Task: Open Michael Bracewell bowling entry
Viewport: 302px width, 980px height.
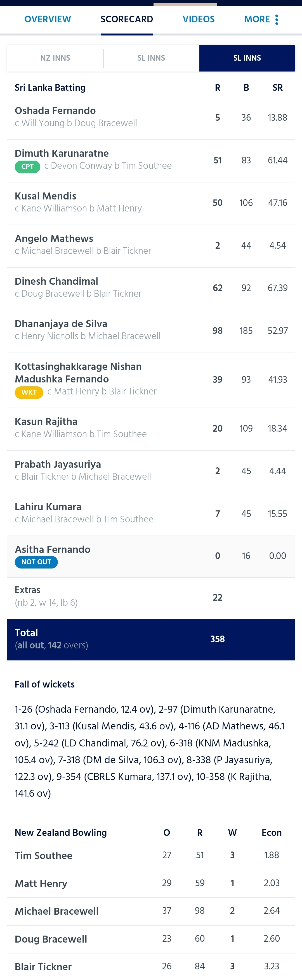Action: pos(151,911)
